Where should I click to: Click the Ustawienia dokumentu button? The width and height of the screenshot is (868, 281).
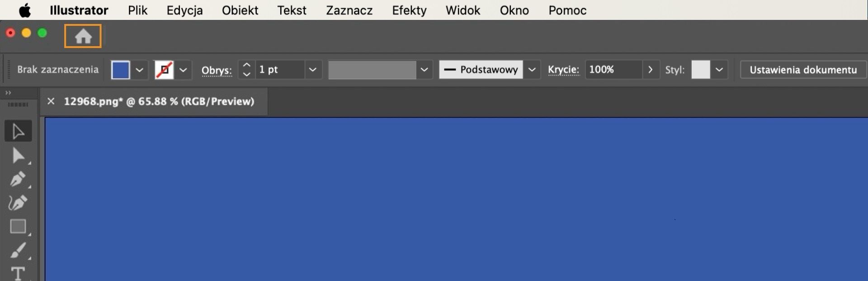pyautogui.click(x=803, y=70)
